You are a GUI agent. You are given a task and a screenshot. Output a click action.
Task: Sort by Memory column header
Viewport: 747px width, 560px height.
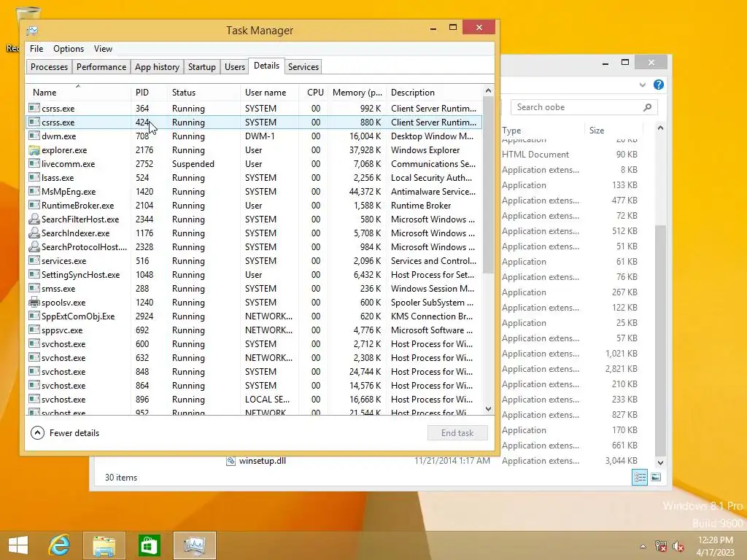(357, 93)
